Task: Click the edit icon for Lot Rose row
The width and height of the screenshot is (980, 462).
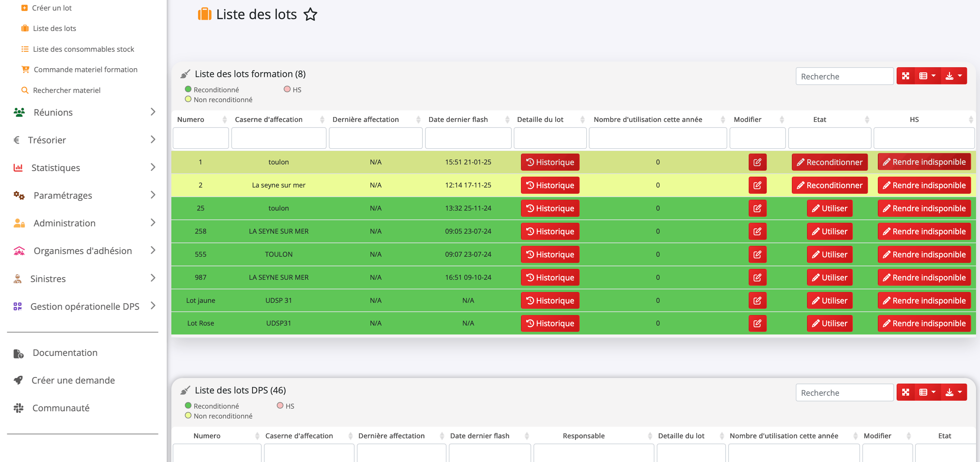Action: [757, 323]
